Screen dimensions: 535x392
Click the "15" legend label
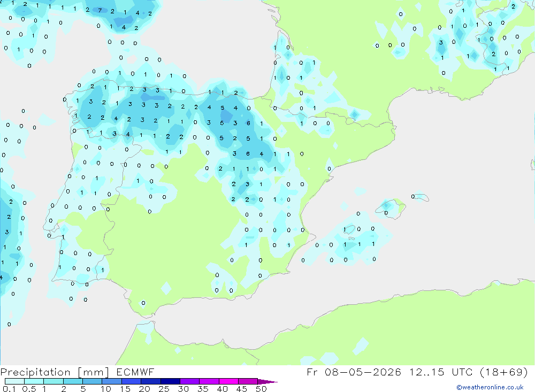point(125,389)
